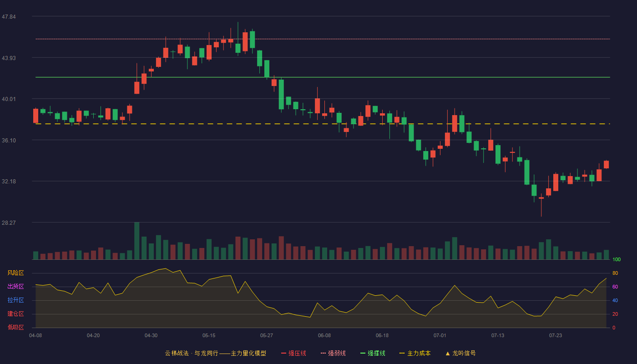The image size is (637, 364).
Task: Click the pink dotted line near the top of the chart
Action: coord(323,39)
